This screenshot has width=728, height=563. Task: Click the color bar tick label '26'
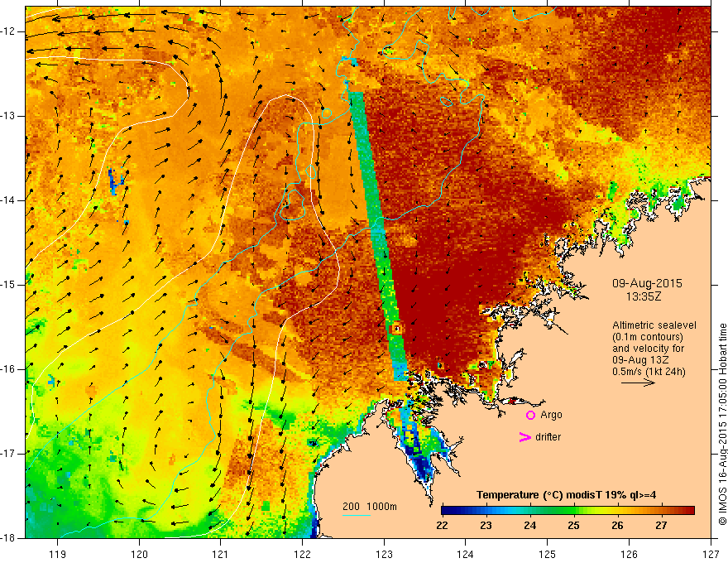pos(617,526)
